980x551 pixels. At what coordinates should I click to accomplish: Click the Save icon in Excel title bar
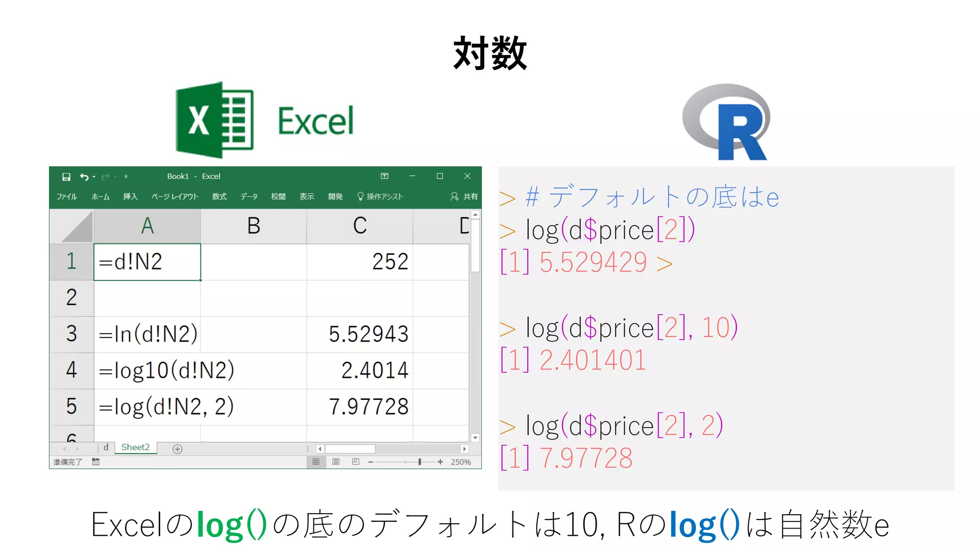tap(67, 176)
